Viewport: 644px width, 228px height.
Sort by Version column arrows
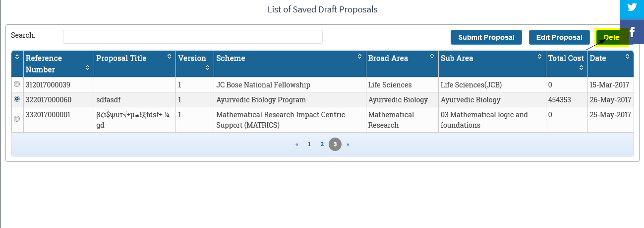207,68
